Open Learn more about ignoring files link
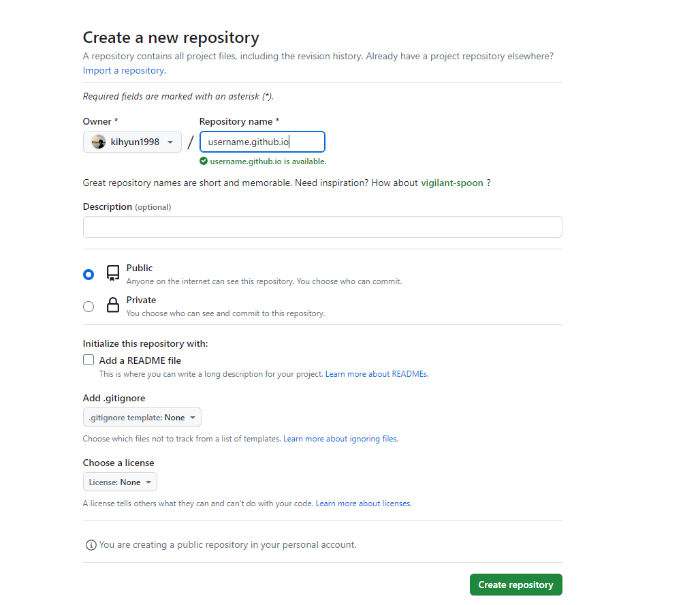Image resolution: width=700 pixels, height=605 pixels. coord(340,439)
